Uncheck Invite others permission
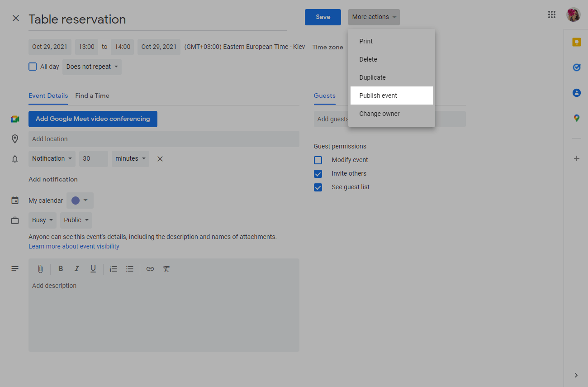This screenshot has height=387, width=588. (318, 173)
